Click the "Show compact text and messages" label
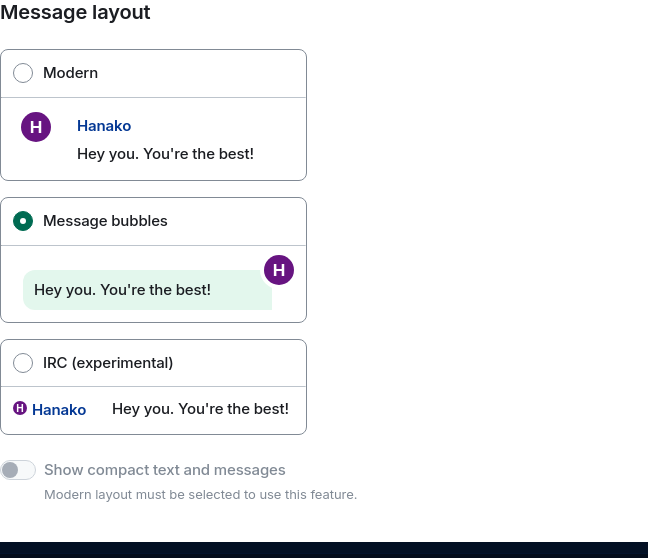The height and width of the screenshot is (558, 648). [165, 470]
